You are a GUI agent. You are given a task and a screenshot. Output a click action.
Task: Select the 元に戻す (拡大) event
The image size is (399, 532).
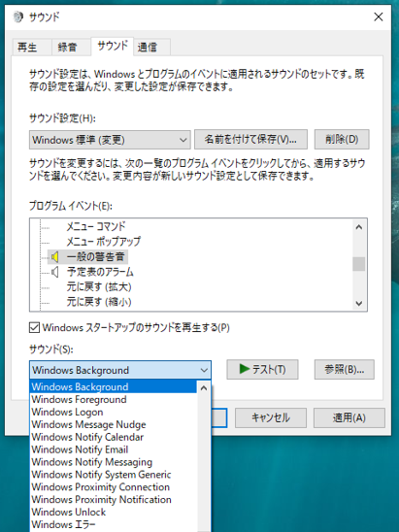pyautogui.click(x=99, y=286)
